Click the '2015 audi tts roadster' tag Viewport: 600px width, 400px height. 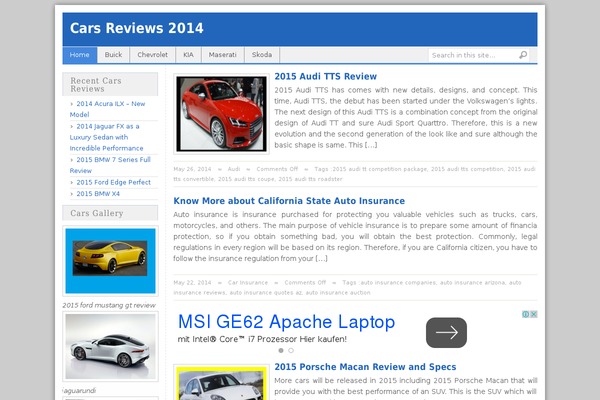(310, 179)
